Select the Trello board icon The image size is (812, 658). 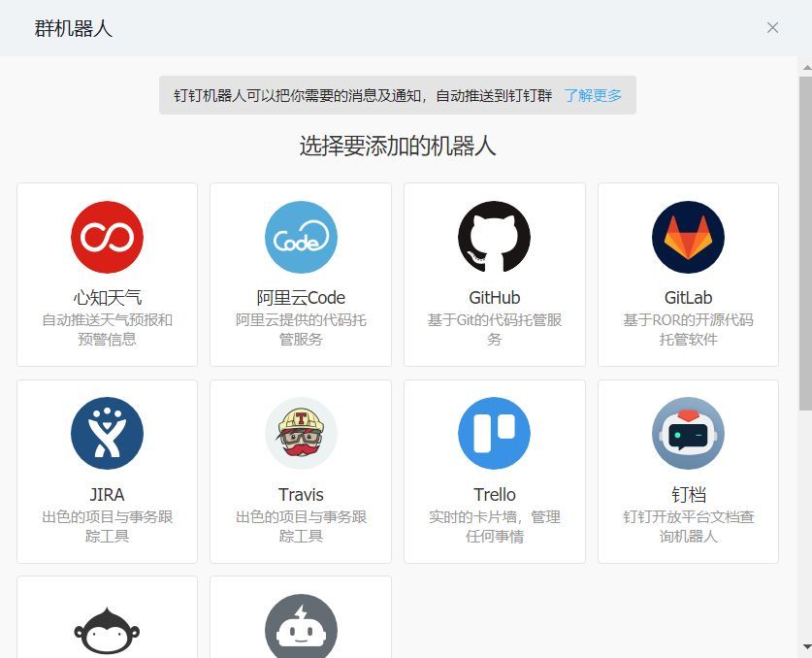495,434
